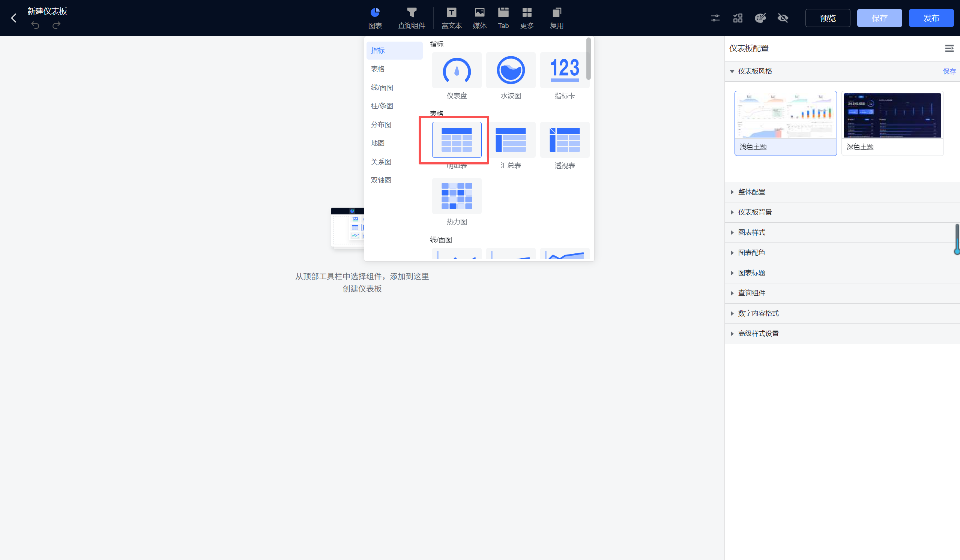The width and height of the screenshot is (960, 560).
Task: Add a 汇总表 summary table chart
Action: [511, 140]
